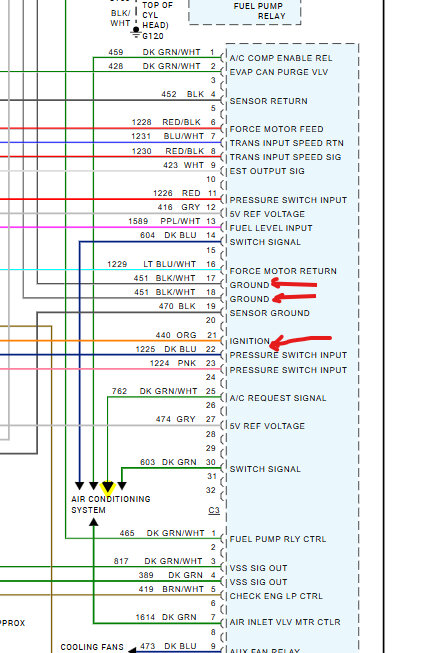Click the "1228 RED/BLK" wire label
441x653 pixels.
point(166,122)
